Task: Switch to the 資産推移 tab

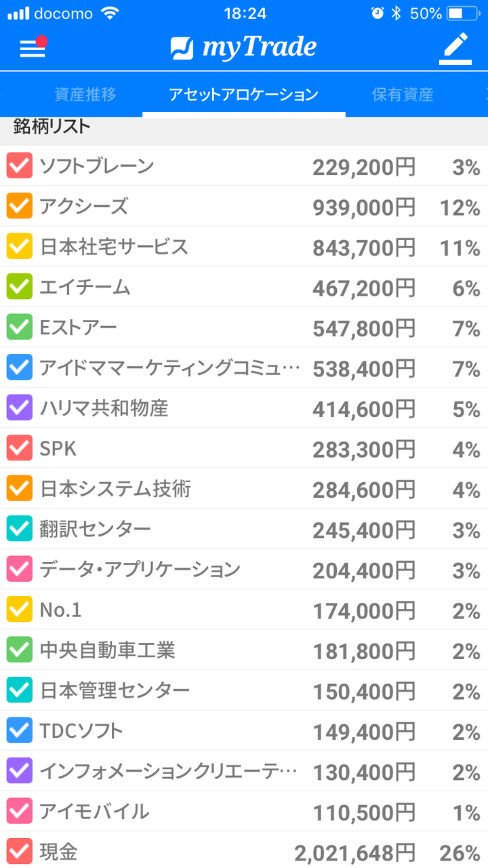Action: coord(85,95)
